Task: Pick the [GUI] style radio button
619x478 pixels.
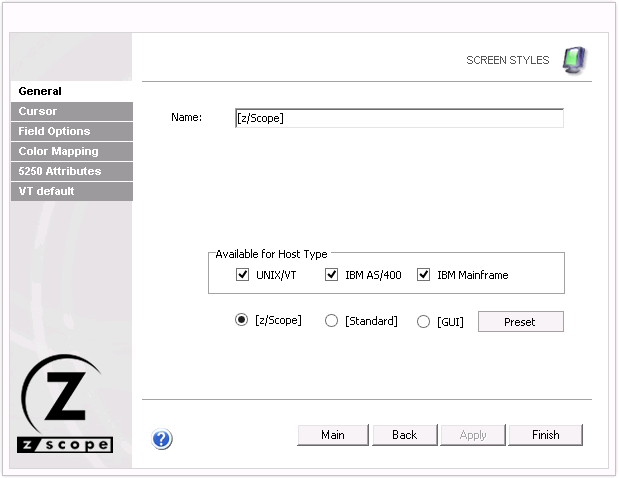Action: click(424, 321)
